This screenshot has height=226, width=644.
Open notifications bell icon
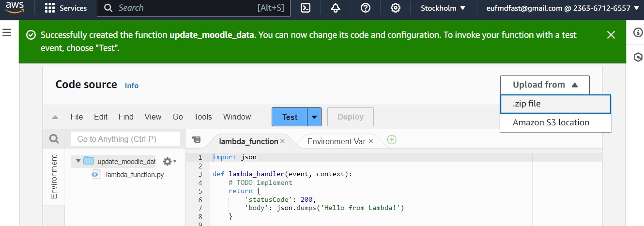(x=336, y=8)
